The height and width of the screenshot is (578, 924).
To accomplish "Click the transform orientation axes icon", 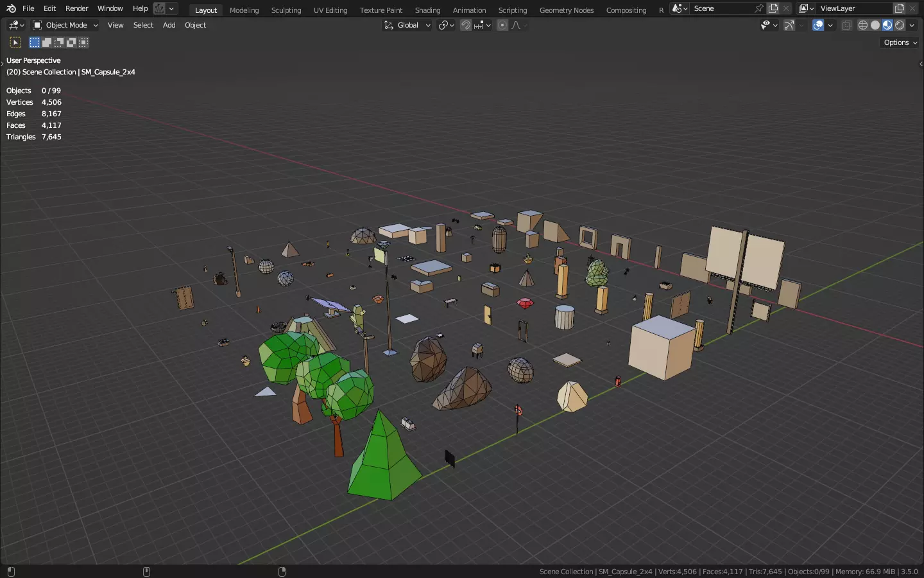I will 389,25.
